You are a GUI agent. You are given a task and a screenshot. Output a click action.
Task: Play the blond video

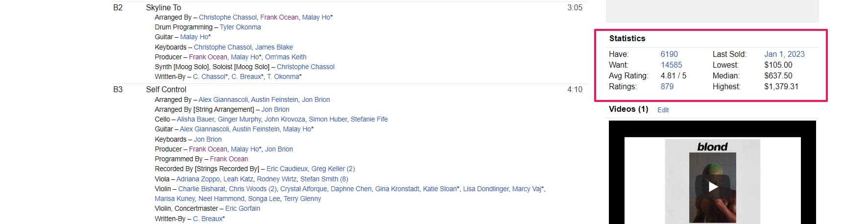(713, 187)
